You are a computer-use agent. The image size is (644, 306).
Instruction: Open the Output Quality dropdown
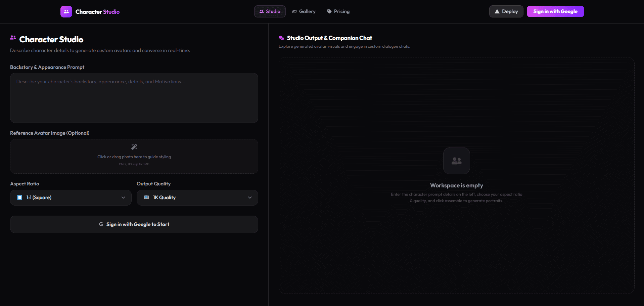click(x=197, y=198)
